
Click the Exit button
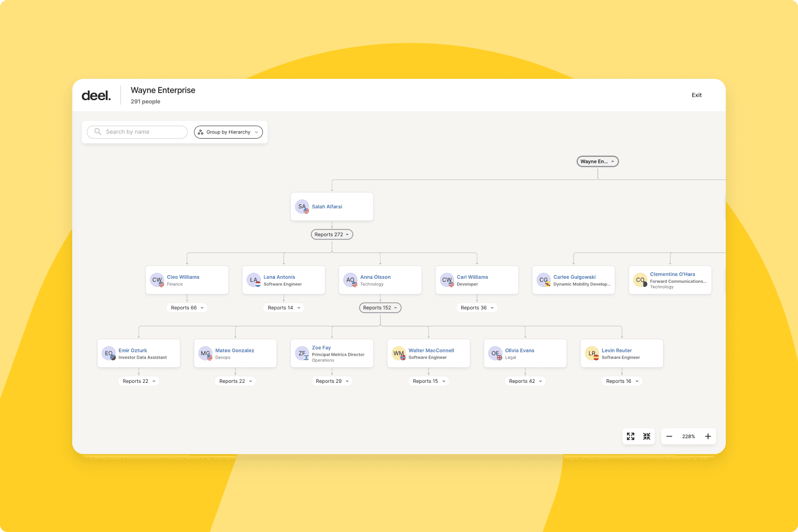coord(696,95)
